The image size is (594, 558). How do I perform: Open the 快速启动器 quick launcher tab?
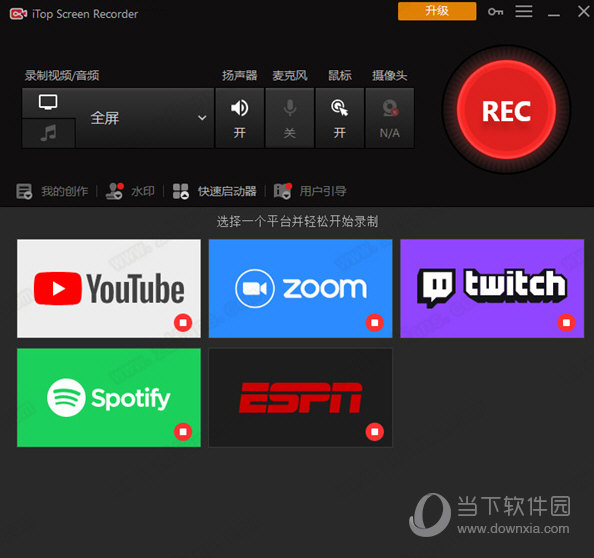(x=214, y=191)
